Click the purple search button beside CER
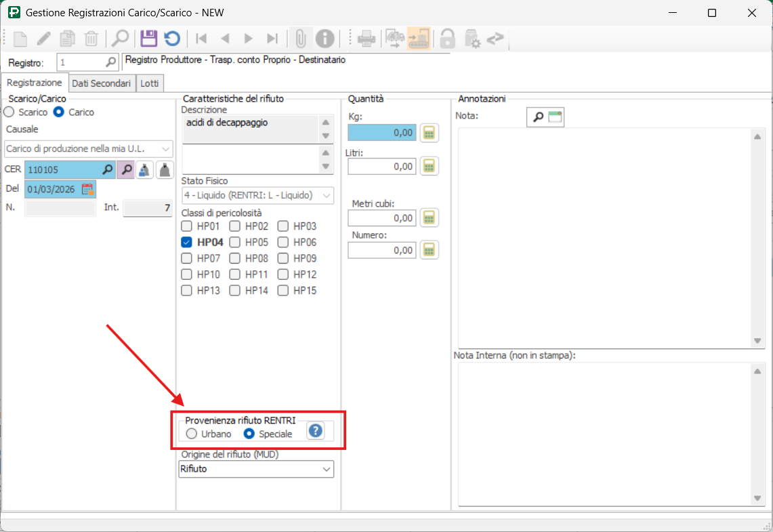The height and width of the screenshot is (532, 773). (126, 169)
